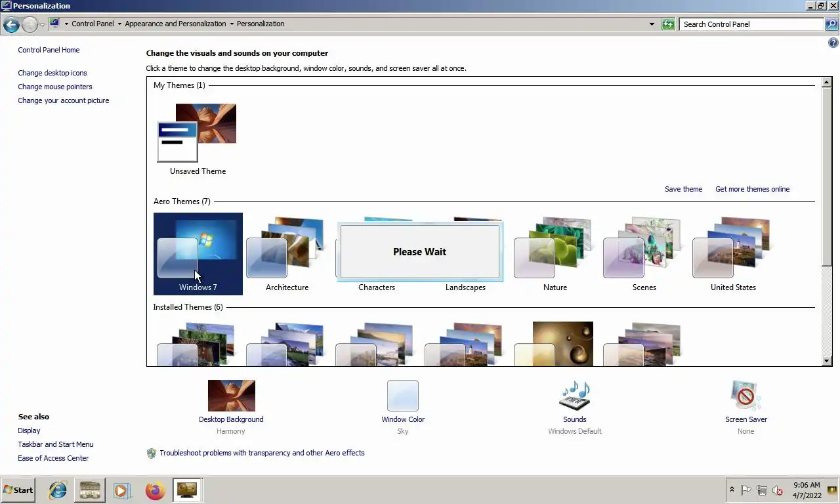Viewport: 840px width, 504px height.
Task: Select Installed theme with golden spheres wallpaper
Action: click(x=555, y=343)
